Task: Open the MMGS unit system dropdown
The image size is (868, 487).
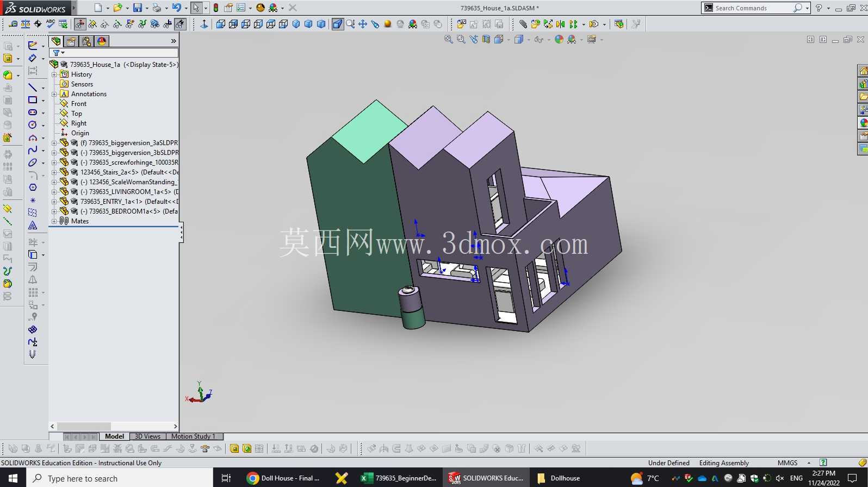Action: [x=809, y=463]
